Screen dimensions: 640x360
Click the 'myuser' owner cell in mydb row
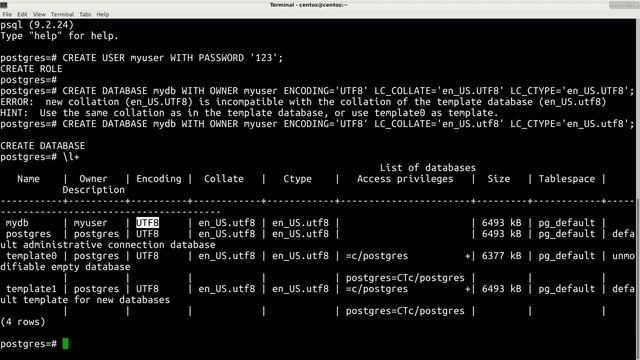[x=90, y=223]
